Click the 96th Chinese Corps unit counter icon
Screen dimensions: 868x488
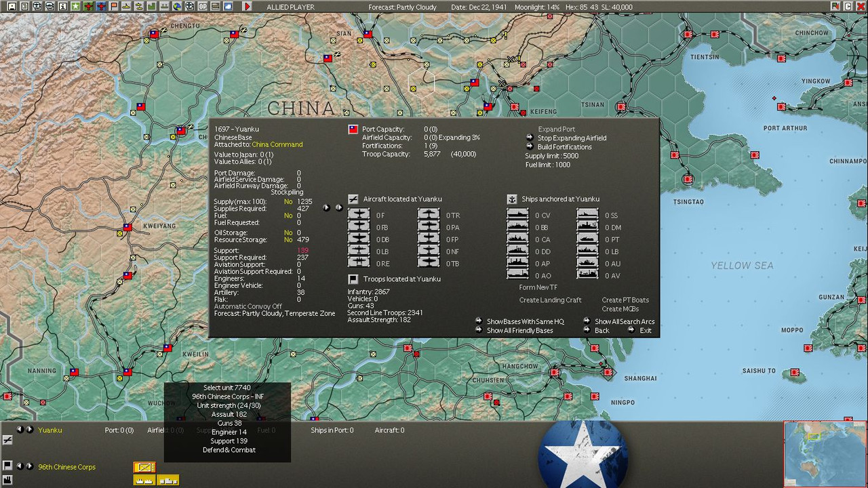(144, 467)
